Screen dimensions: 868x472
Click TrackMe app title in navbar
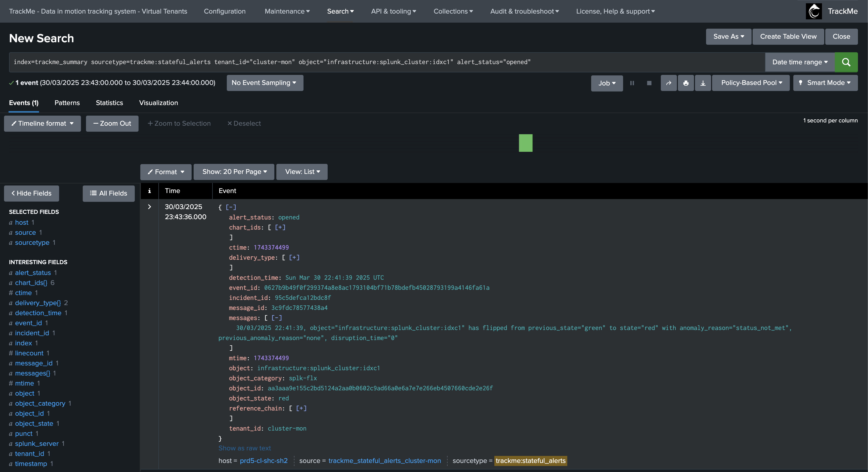[98, 11]
